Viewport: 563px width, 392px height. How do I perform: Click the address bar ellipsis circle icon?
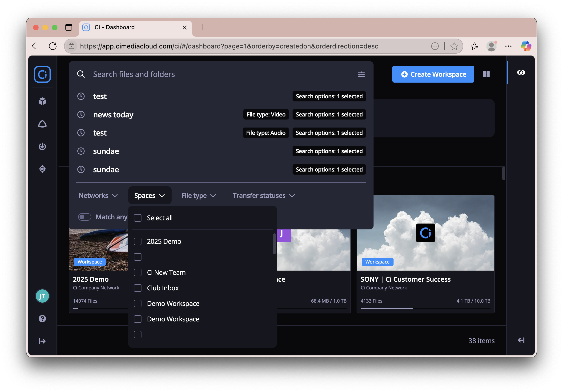pos(435,46)
